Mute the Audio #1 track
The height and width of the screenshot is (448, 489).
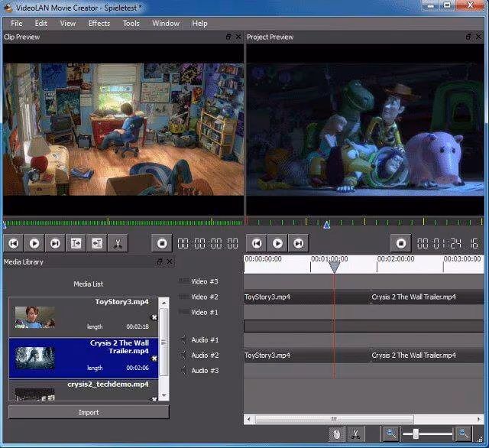click(183, 339)
